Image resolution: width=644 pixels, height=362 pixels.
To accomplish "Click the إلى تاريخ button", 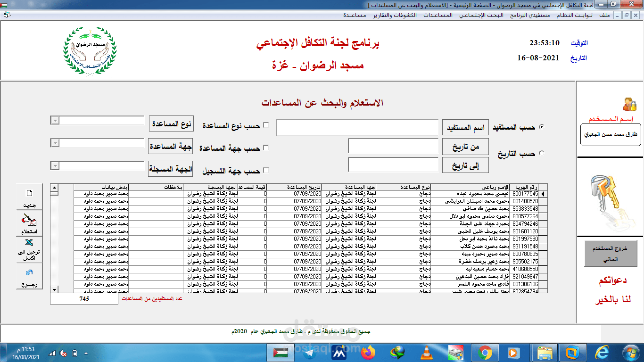I will (465, 165).
